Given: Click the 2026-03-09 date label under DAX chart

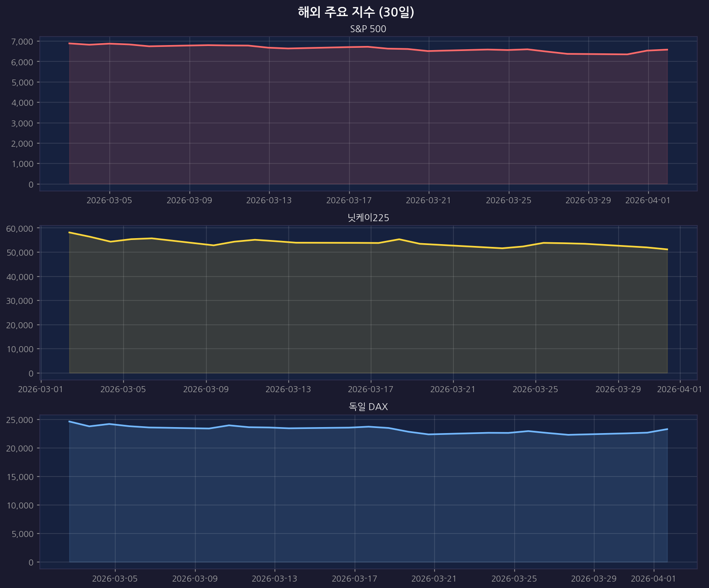Looking at the screenshot, I should pyautogui.click(x=195, y=578).
